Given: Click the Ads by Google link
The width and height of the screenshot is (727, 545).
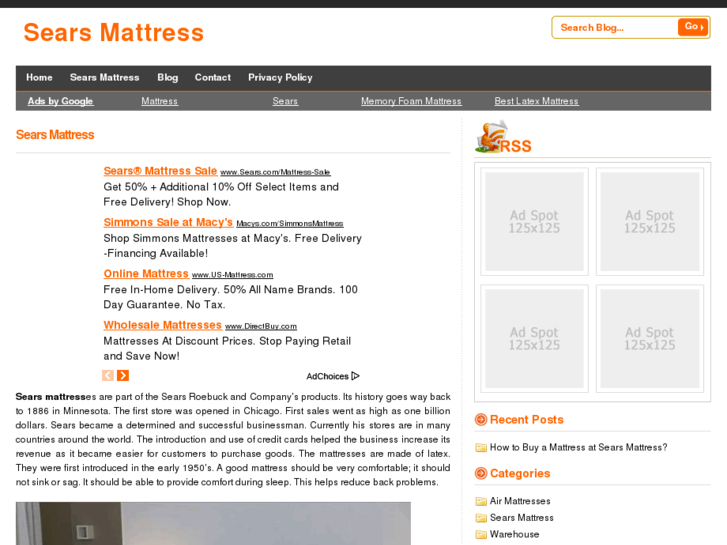Looking at the screenshot, I should click(60, 101).
